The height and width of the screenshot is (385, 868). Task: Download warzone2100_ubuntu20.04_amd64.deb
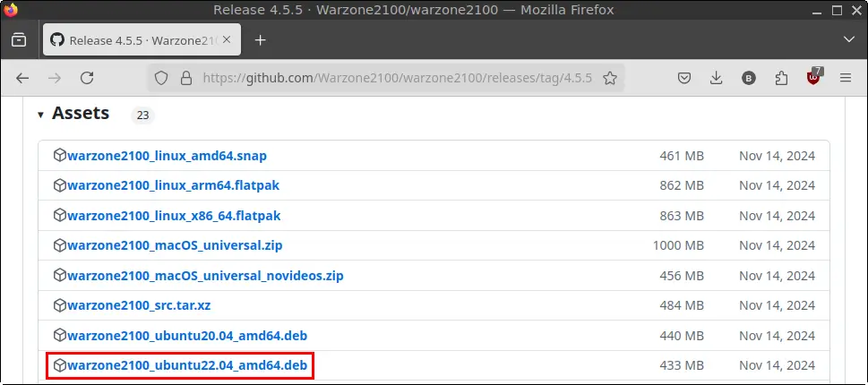(187, 335)
